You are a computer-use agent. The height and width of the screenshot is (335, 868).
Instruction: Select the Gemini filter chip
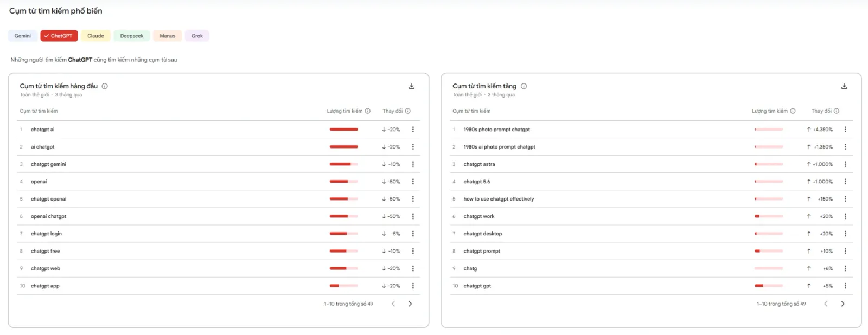coord(23,36)
